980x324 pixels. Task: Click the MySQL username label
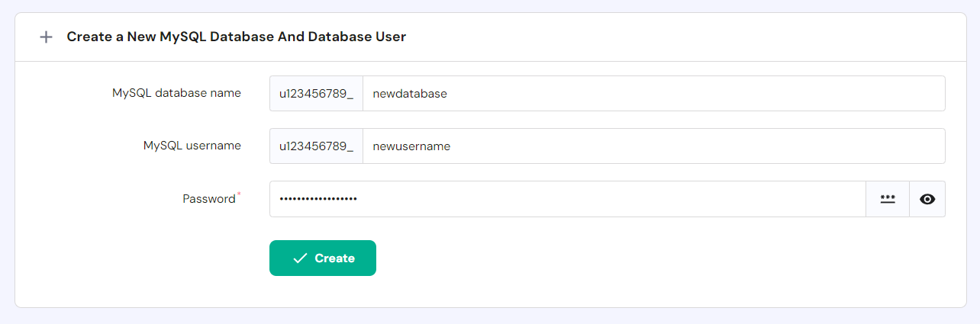(192, 146)
